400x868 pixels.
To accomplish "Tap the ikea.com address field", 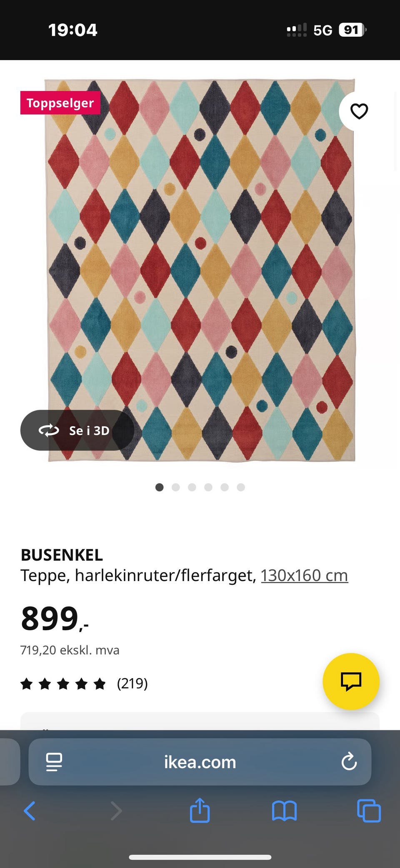I will click(200, 762).
